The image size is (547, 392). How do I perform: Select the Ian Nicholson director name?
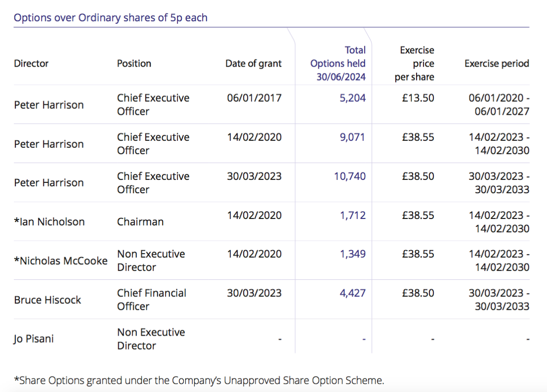(x=49, y=222)
